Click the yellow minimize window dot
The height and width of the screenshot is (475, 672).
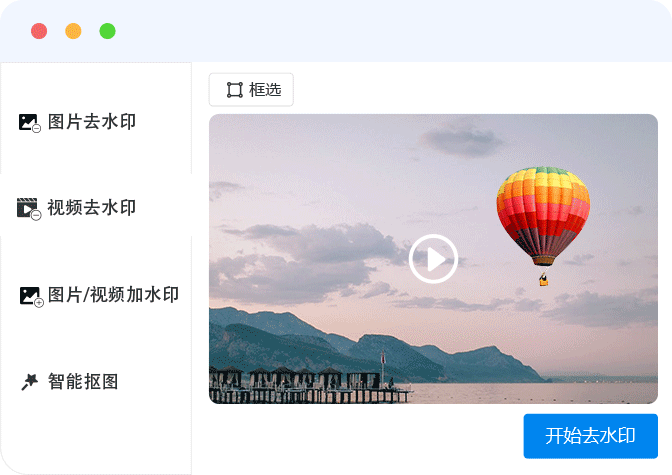(73, 31)
